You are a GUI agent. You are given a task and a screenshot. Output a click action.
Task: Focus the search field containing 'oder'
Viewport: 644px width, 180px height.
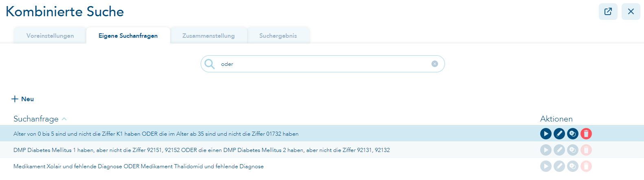(x=323, y=64)
